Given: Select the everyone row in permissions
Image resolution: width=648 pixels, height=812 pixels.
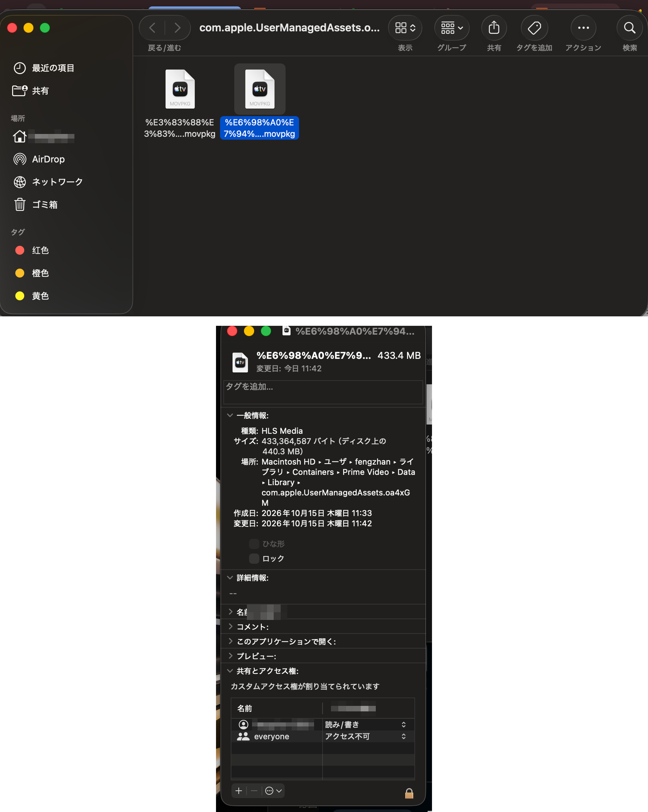Looking at the screenshot, I should pos(277,736).
